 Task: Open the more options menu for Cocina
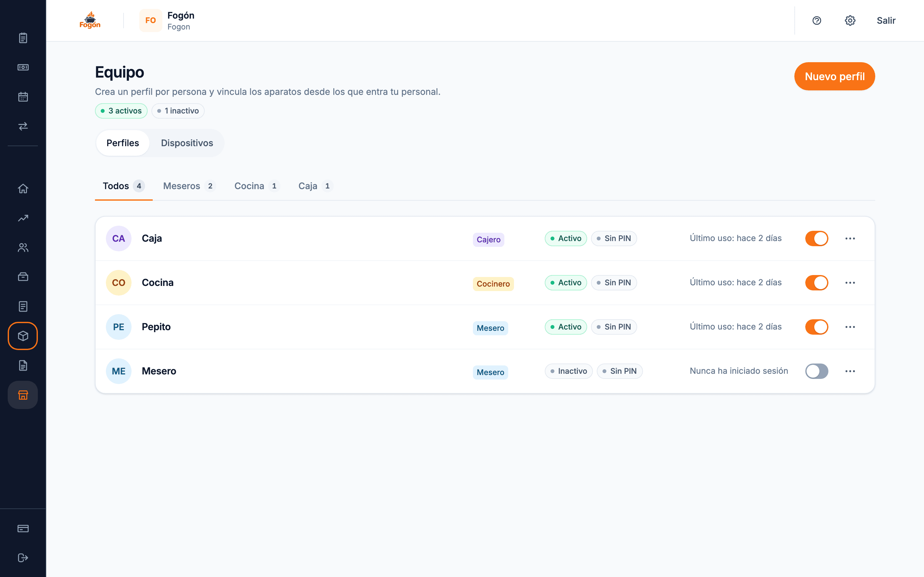click(850, 283)
